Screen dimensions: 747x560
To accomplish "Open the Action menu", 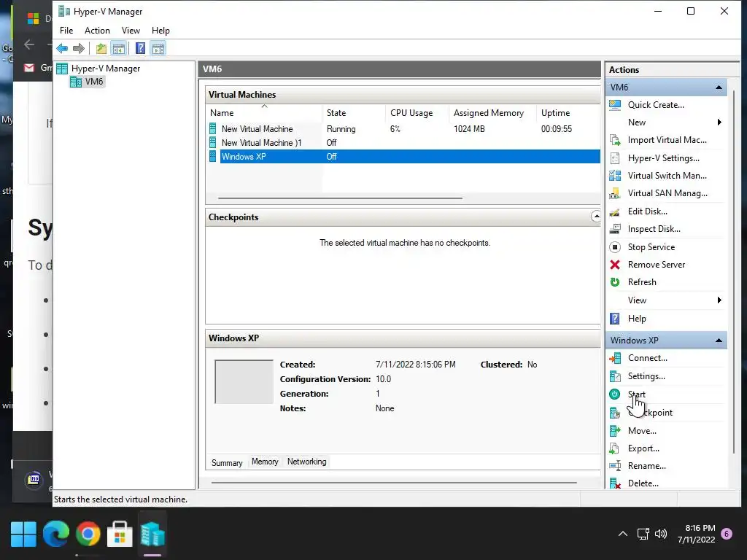I will [97, 31].
